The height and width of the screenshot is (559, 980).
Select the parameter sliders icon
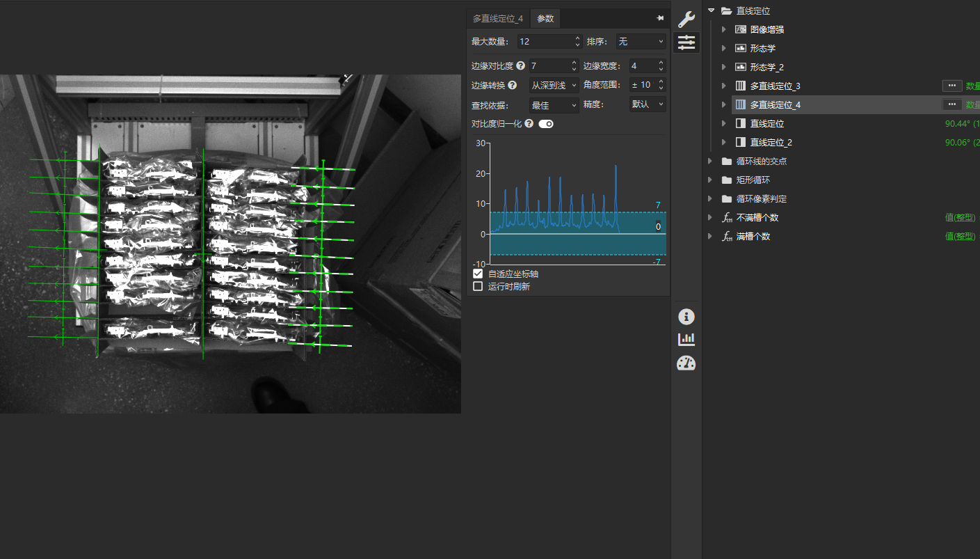click(686, 42)
